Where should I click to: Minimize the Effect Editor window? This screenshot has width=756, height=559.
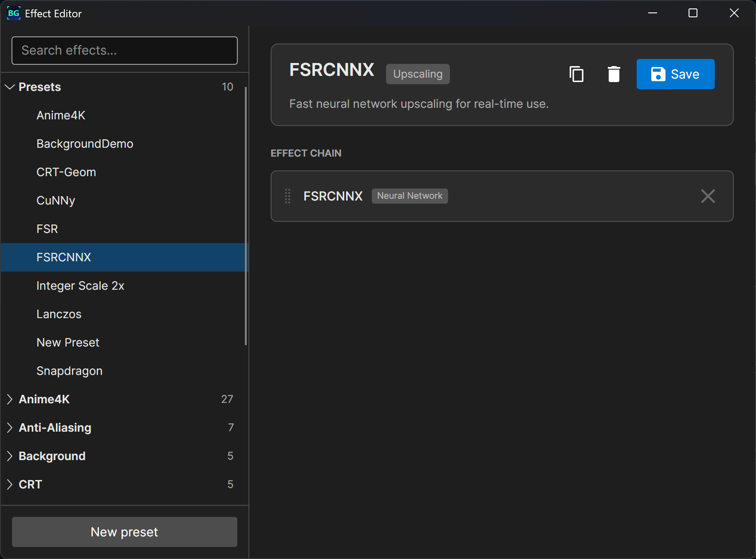coord(653,13)
